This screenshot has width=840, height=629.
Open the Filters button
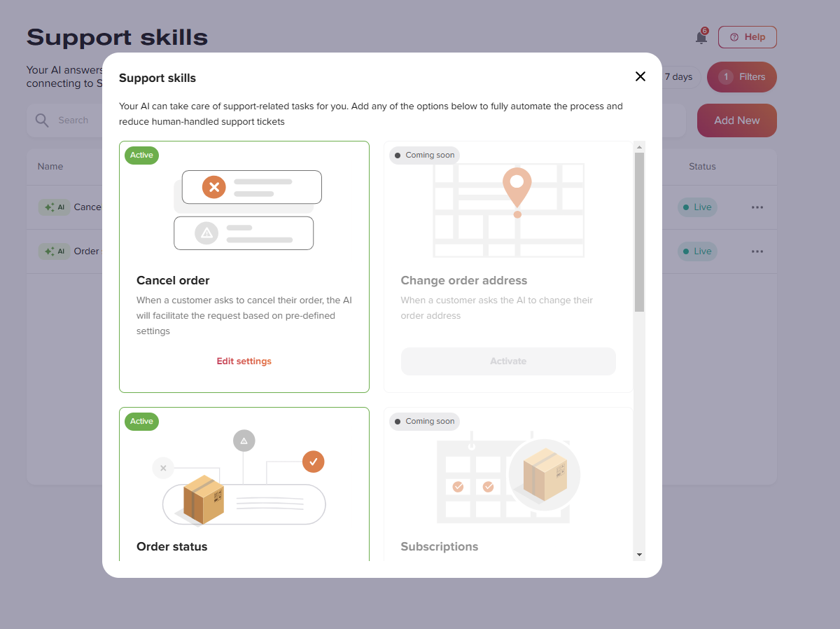742,77
